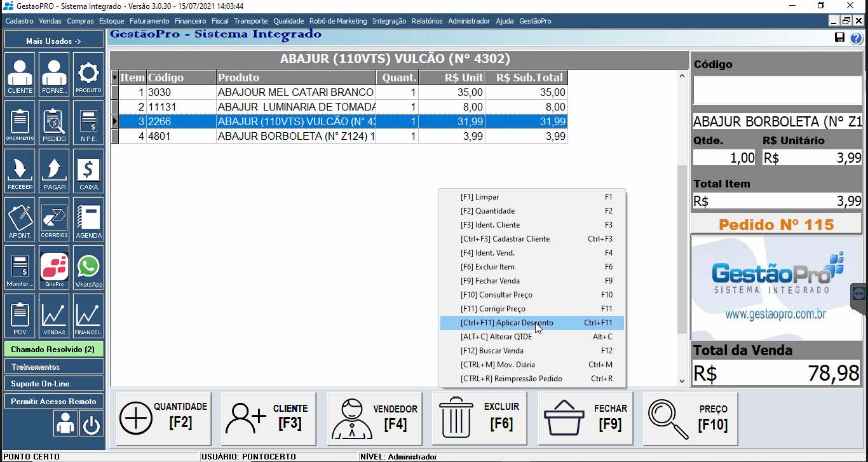Open the Agenda notebook shortcut
This screenshot has height=462, width=868.
click(x=88, y=219)
